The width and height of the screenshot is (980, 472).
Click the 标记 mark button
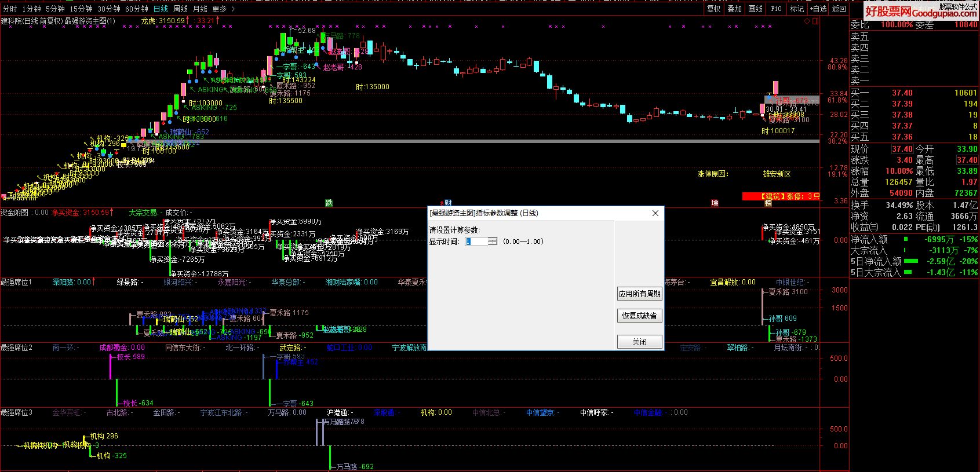(797, 9)
